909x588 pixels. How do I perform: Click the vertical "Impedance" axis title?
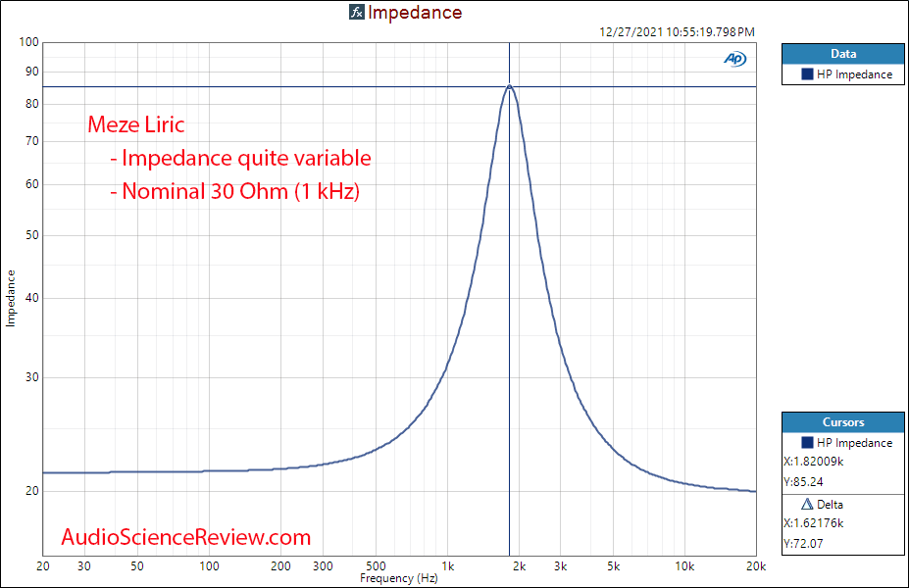[11, 298]
